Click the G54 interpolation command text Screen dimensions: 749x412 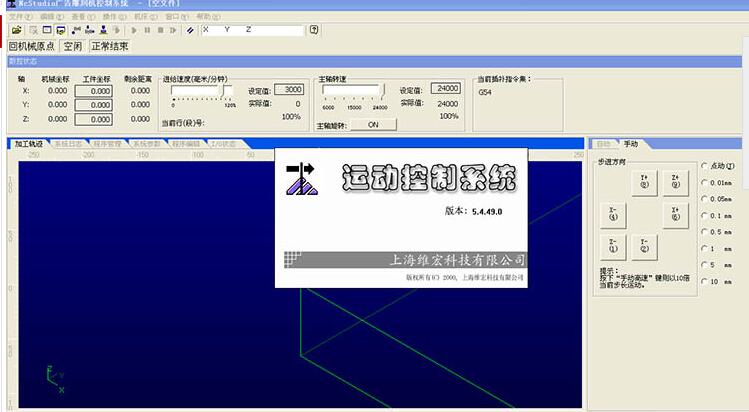click(x=485, y=92)
